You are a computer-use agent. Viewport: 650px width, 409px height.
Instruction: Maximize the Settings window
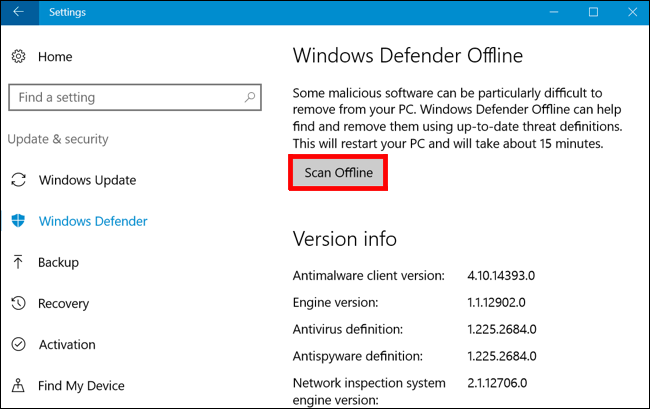(x=593, y=12)
